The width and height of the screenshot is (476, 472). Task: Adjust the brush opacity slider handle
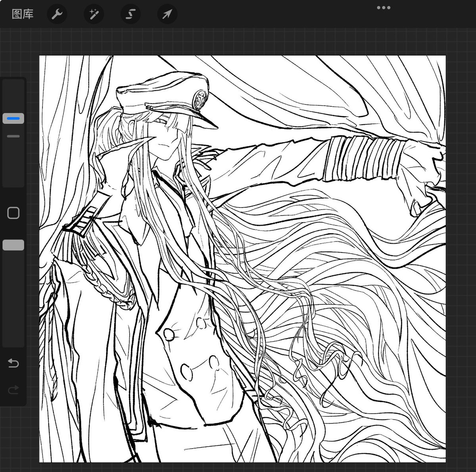click(13, 245)
